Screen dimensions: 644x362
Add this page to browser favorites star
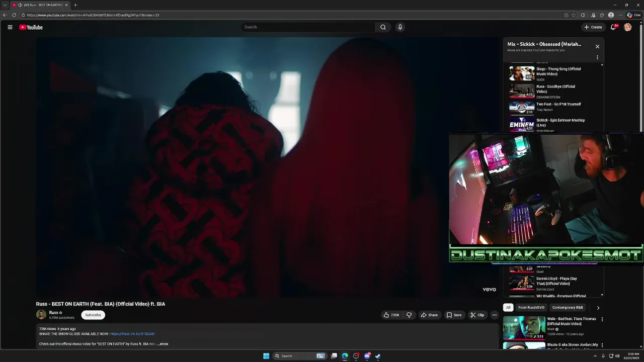point(574,15)
